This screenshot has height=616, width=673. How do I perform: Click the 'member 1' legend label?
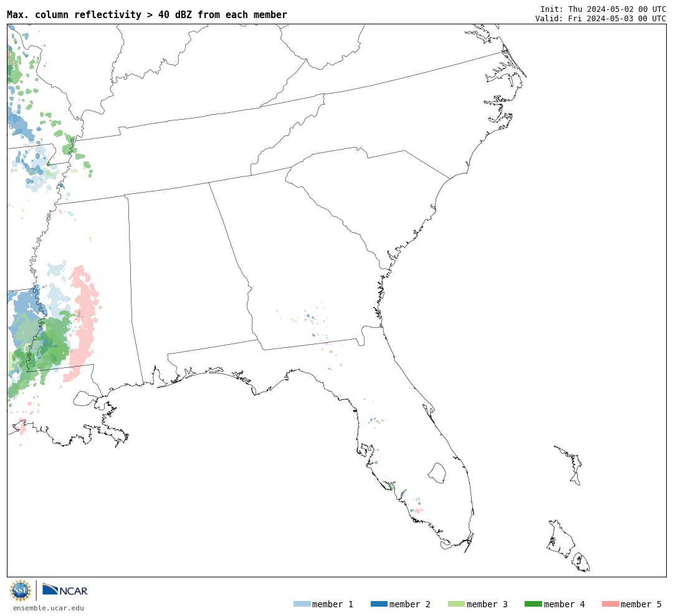333,604
